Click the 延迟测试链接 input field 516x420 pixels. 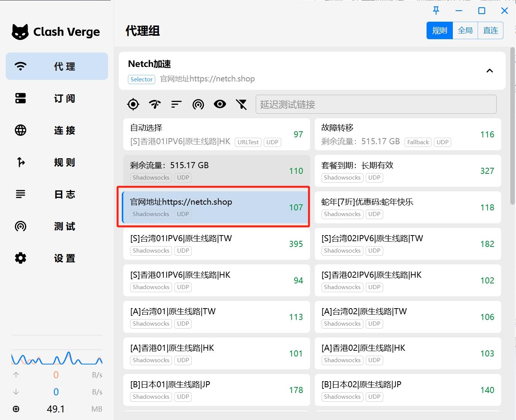[x=376, y=104]
